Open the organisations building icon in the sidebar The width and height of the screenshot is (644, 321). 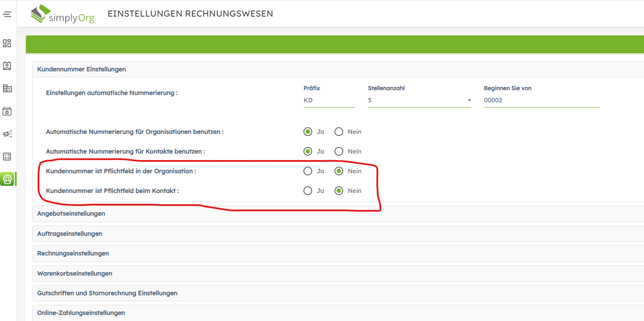7,89
